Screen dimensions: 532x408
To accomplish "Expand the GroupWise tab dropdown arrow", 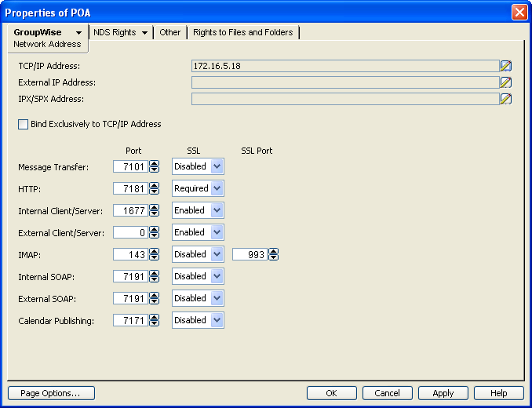I will (x=78, y=33).
